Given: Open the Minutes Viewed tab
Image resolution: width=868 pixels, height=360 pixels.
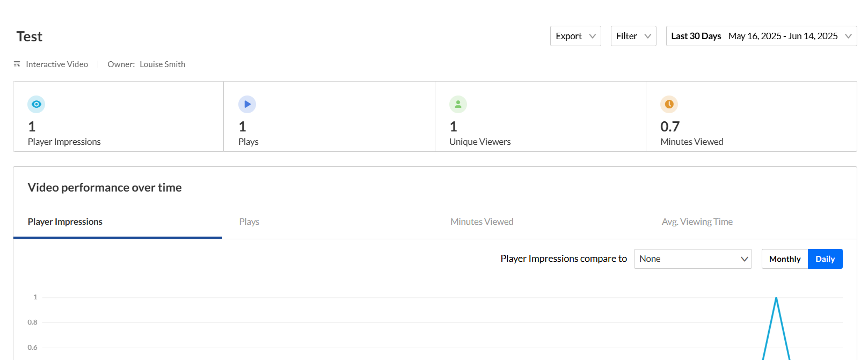Looking at the screenshot, I should 482,222.
